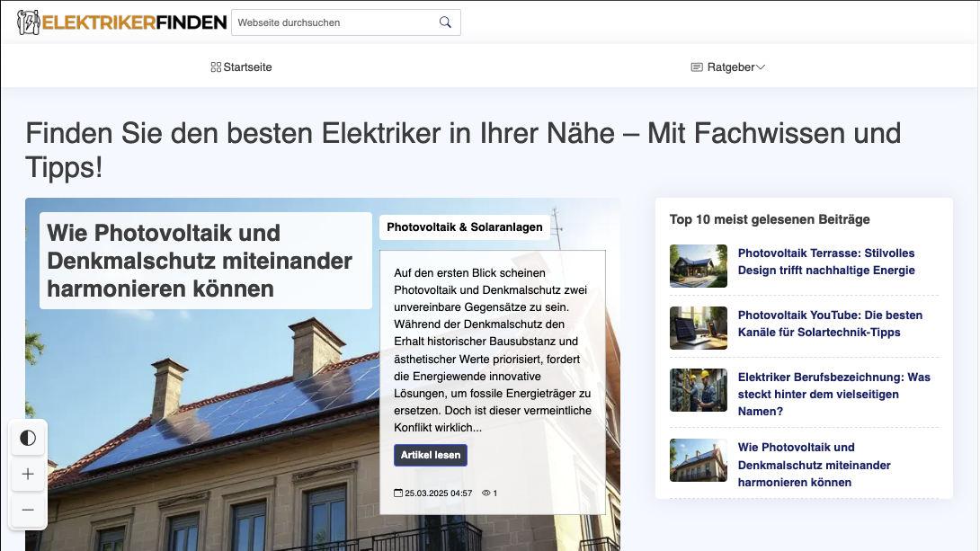The image size is (980, 551).
Task: Click the calendar icon near the article date
Action: [x=398, y=493]
